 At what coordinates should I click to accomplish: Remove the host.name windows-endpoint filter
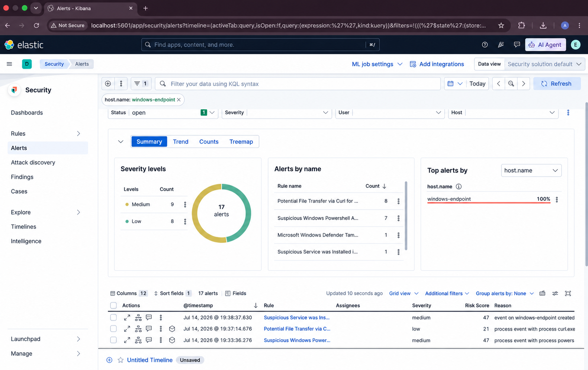pyautogui.click(x=179, y=100)
